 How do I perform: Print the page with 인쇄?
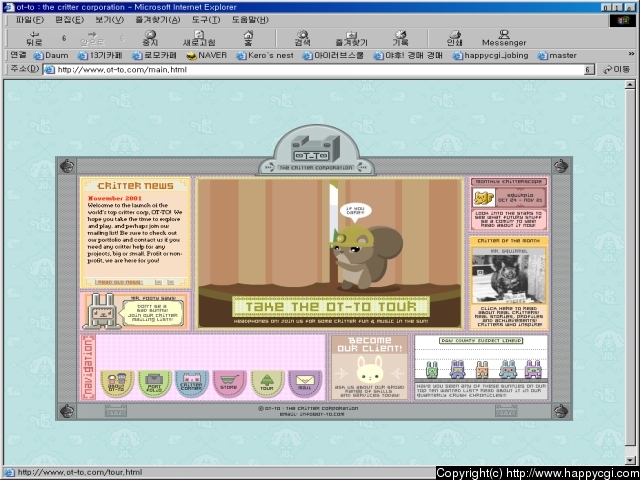[x=454, y=38]
